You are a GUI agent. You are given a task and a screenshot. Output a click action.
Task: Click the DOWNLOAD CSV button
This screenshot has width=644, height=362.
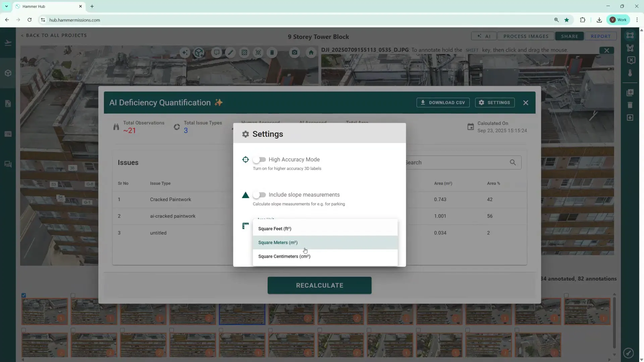pos(443,103)
